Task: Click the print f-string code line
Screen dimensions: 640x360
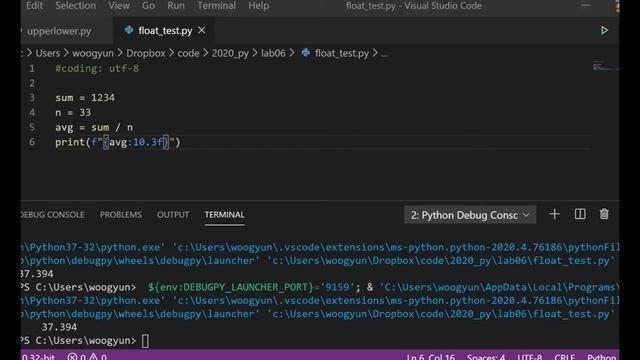Action: [x=118, y=142]
